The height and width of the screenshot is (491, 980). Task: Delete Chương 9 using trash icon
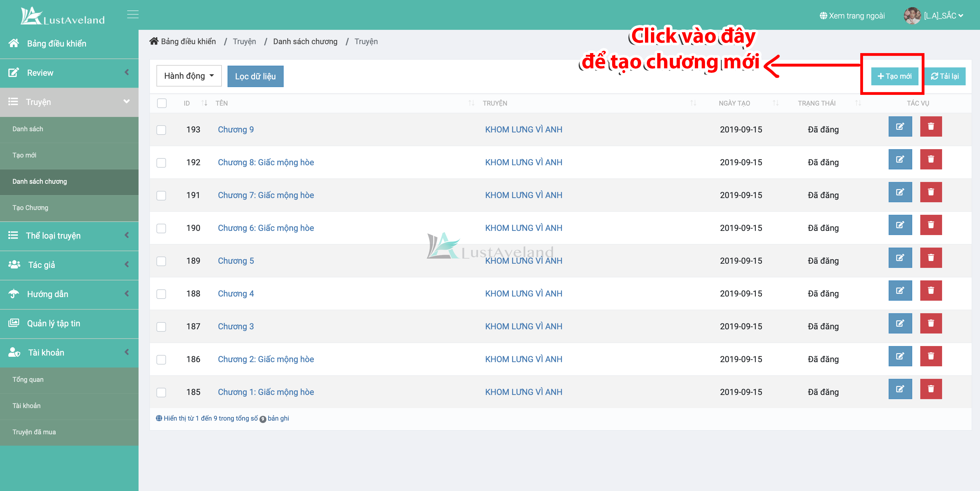pyautogui.click(x=931, y=126)
